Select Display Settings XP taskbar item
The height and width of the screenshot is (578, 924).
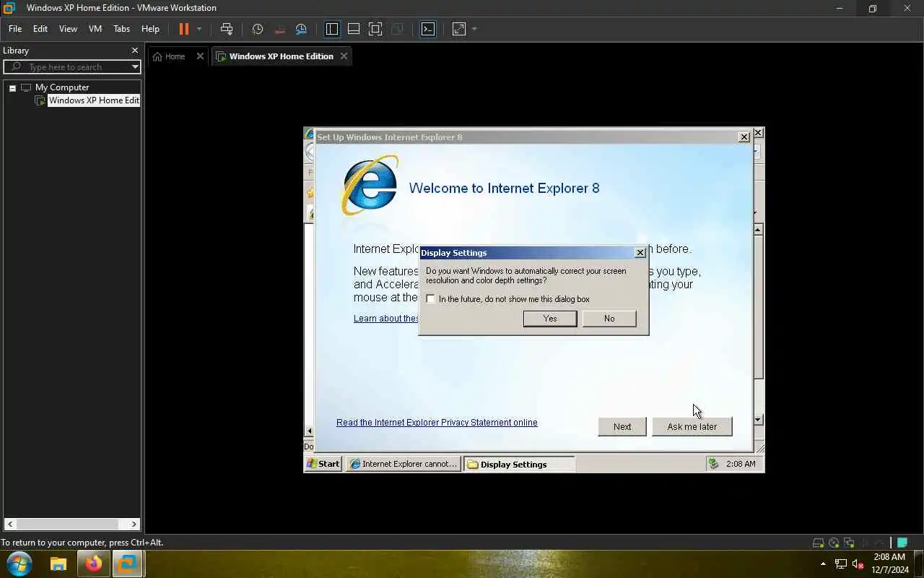pyautogui.click(x=519, y=464)
